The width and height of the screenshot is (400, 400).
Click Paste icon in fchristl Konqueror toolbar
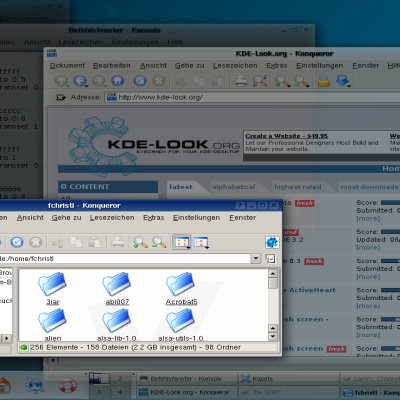(95, 242)
